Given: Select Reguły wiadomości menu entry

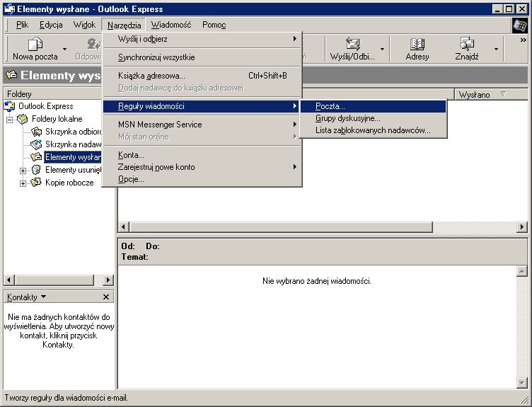Looking at the screenshot, I should [x=202, y=106].
